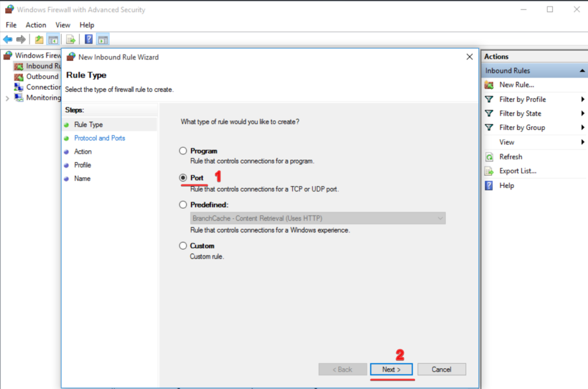The height and width of the screenshot is (389, 588).
Task: Open the View submenu arrow in Actions
Action: (x=582, y=142)
